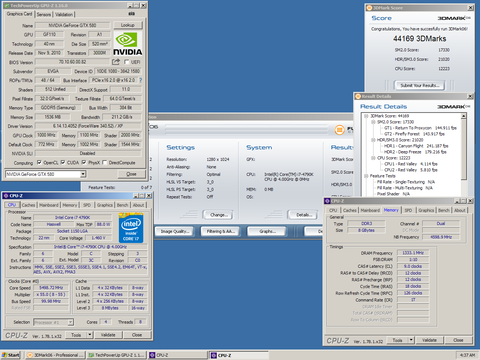
Task: Click the BIOS export share icon in GPU-Z
Action: [116, 62]
